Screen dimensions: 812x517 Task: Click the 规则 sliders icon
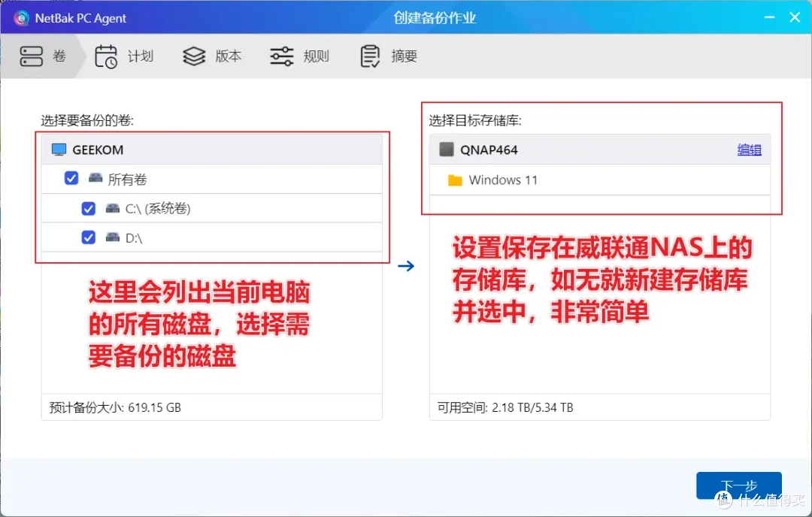click(282, 56)
